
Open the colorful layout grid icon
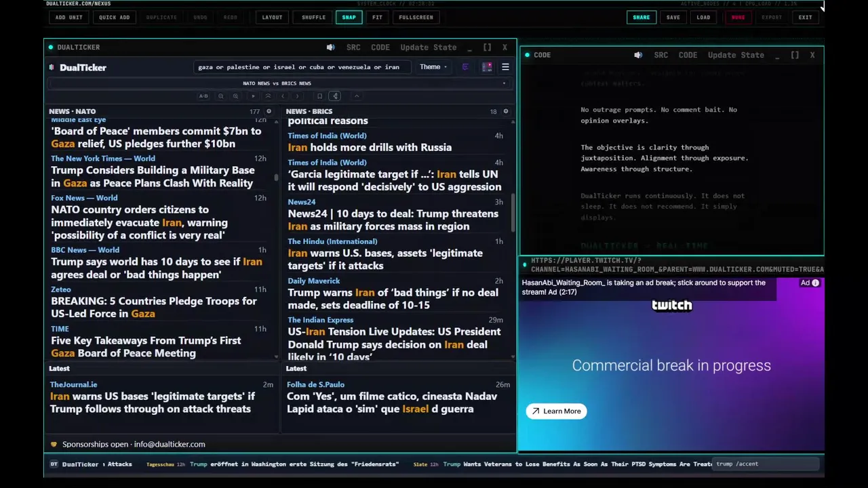(x=487, y=67)
